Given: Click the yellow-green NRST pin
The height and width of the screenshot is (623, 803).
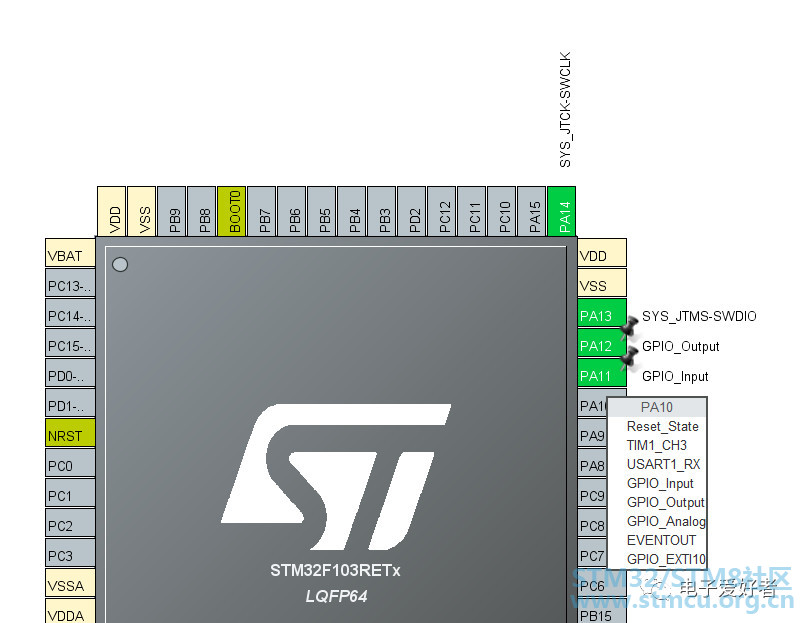Looking at the screenshot, I should [x=70, y=433].
